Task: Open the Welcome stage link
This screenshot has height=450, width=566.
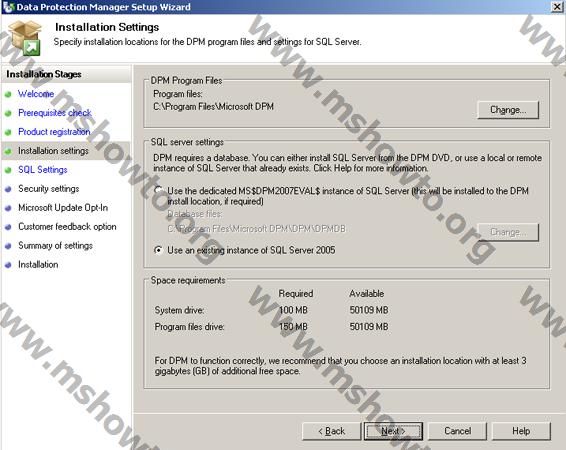Action: (x=36, y=94)
